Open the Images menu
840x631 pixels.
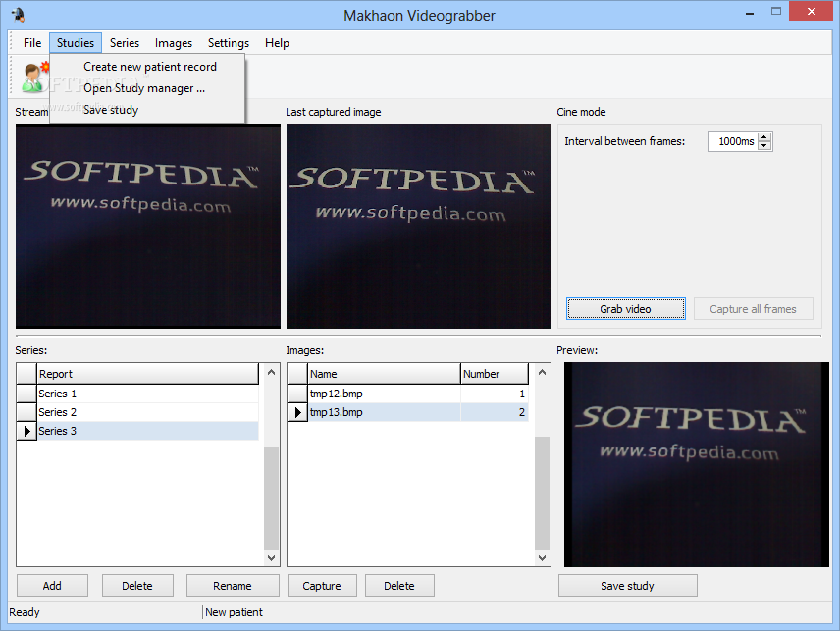pos(174,43)
